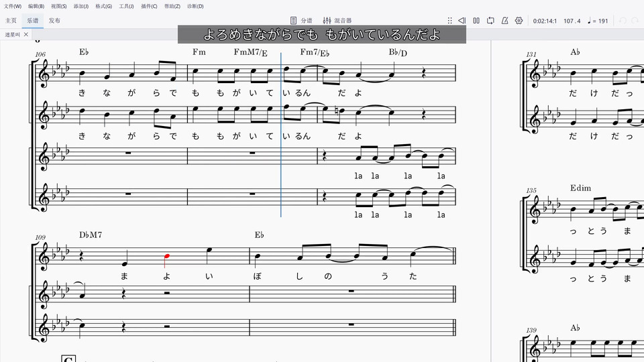Click the playback toolbar drag handle
The height and width of the screenshot is (362, 644).
[449, 21]
